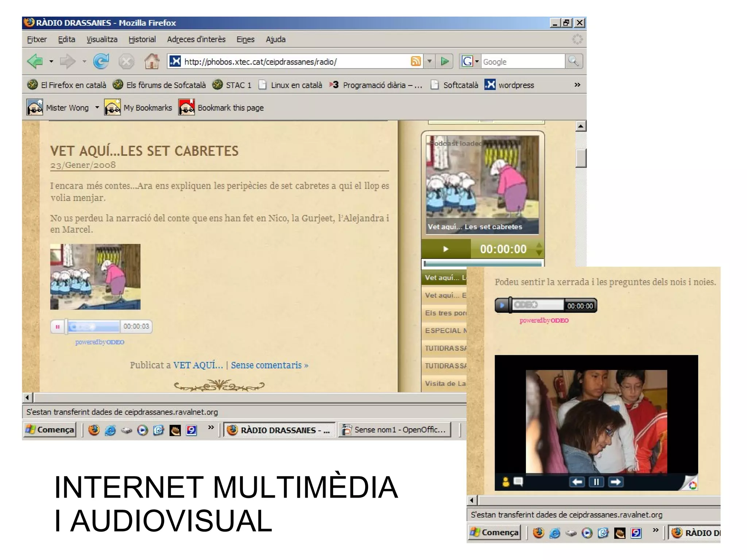
Task: Click the Bookmark this page icon
Action: [186, 107]
